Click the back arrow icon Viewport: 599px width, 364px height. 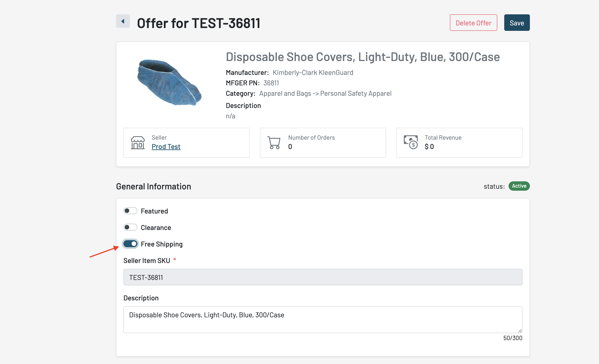point(123,21)
